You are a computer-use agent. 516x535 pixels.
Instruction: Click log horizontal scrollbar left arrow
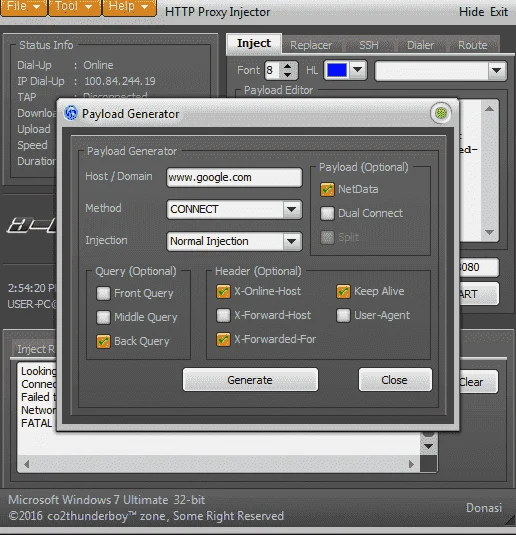(26, 464)
